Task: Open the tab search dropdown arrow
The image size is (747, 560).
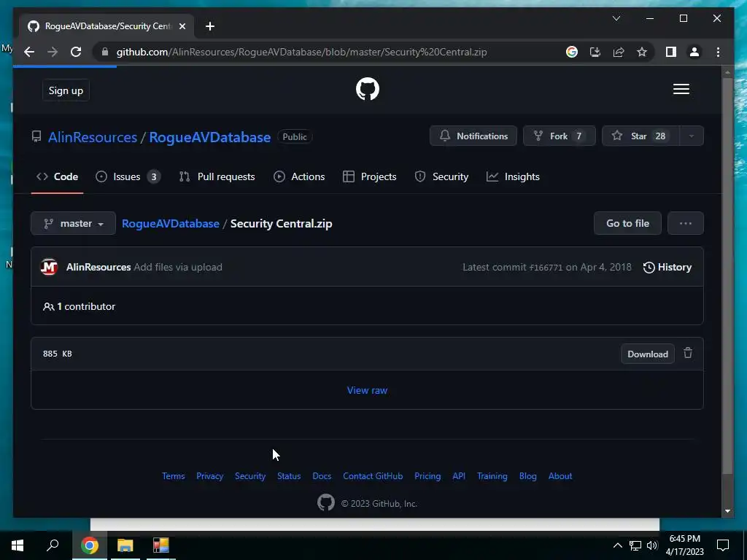Action: 616,18
